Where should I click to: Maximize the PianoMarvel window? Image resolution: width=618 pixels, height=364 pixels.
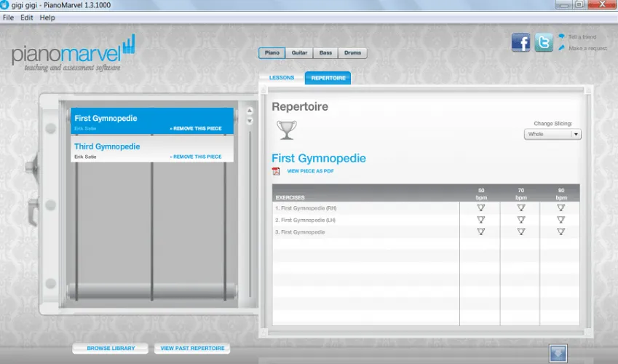pyautogui.click(x=579, y=4)
